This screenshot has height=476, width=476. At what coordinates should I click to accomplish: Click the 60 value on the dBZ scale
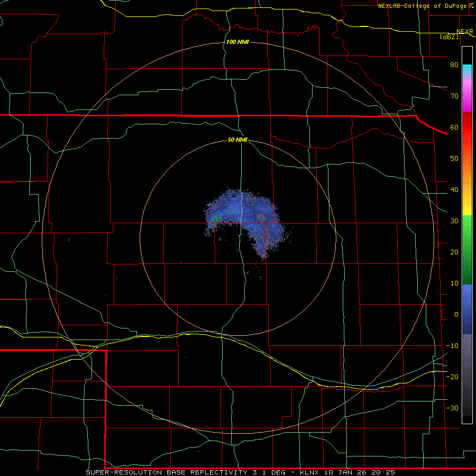tap(454, 127)
